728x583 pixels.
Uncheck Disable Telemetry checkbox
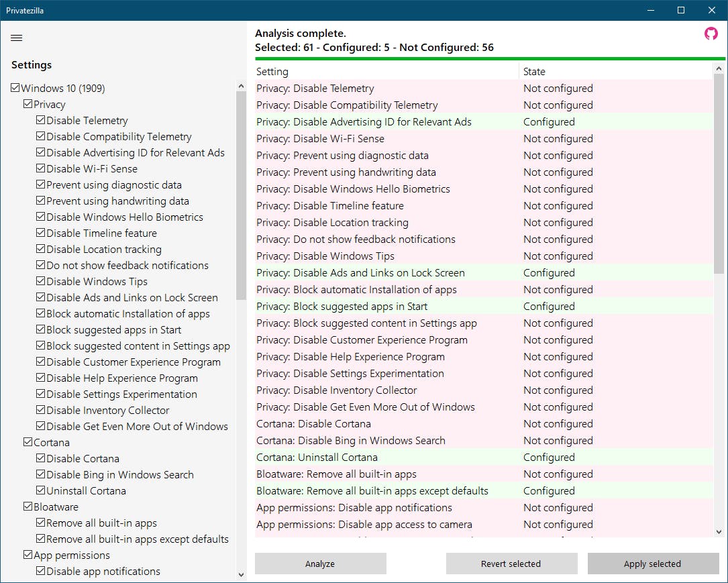tap(40, 120)
